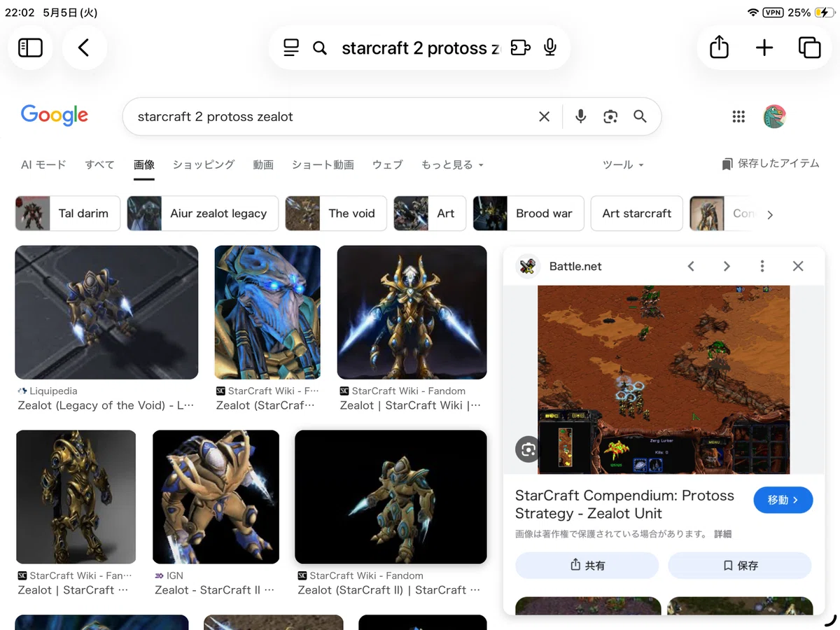Switch to the AI モード tab
Screen dimensions: 840x630
(43, 164)
